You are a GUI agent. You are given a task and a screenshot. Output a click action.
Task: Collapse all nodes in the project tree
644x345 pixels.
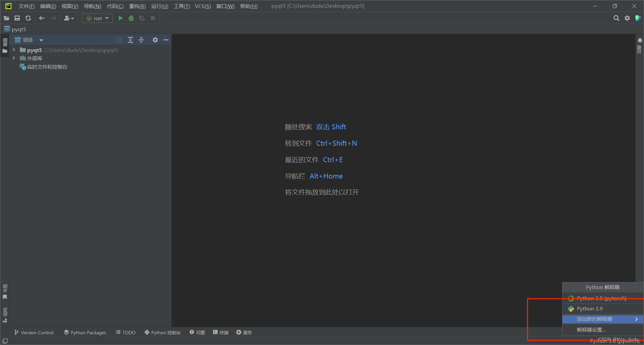[141, 40]
